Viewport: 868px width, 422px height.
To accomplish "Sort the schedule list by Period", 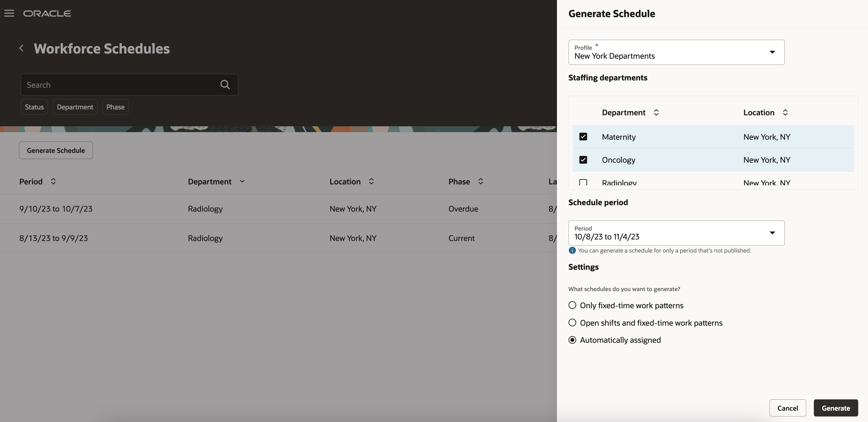I will [53, 181].
